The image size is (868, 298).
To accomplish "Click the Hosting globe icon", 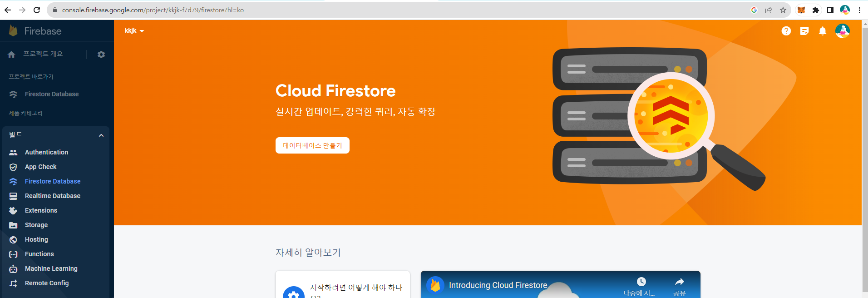I will coord(13,239).
